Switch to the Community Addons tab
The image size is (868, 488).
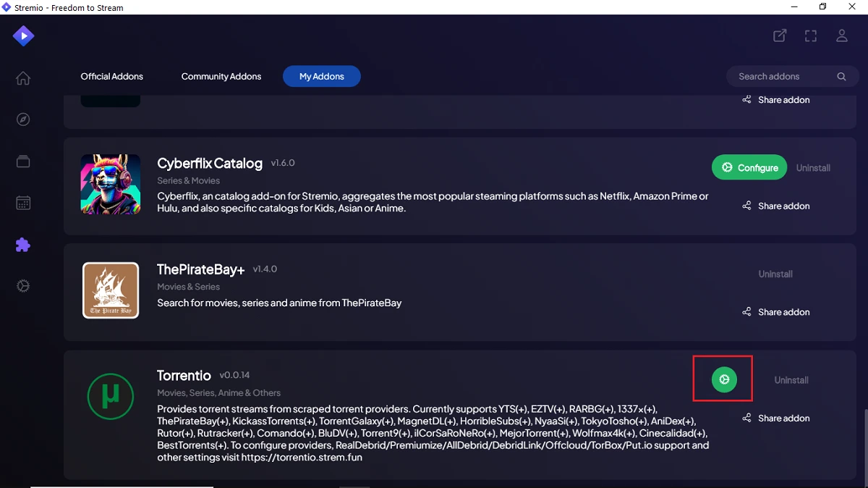point(221,76)
